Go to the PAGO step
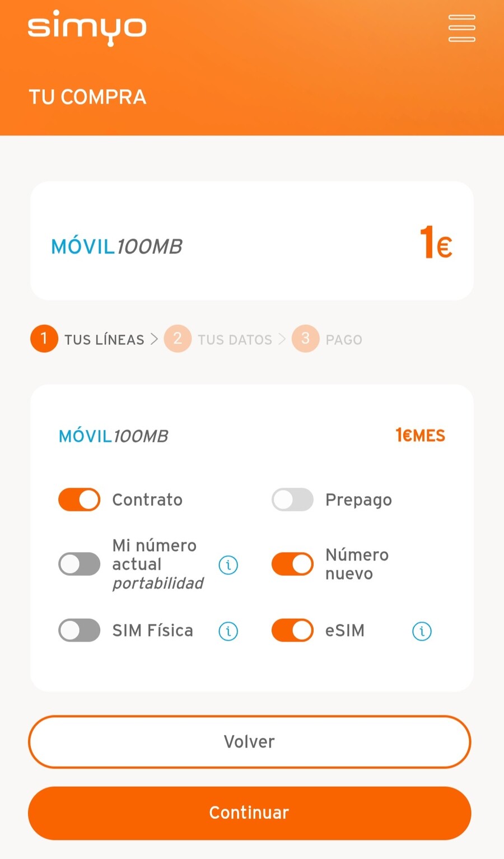The width and height of the screenshot is (504, 859). (344, 340)
